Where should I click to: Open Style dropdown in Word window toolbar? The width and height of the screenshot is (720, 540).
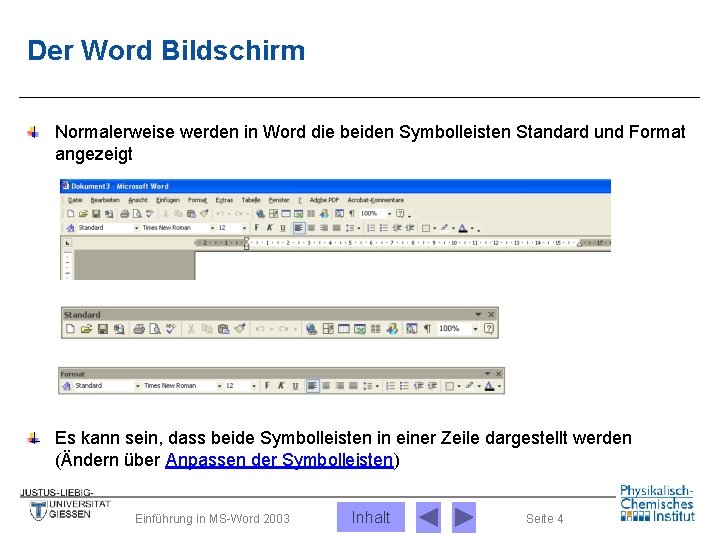[x=136, y=228]
